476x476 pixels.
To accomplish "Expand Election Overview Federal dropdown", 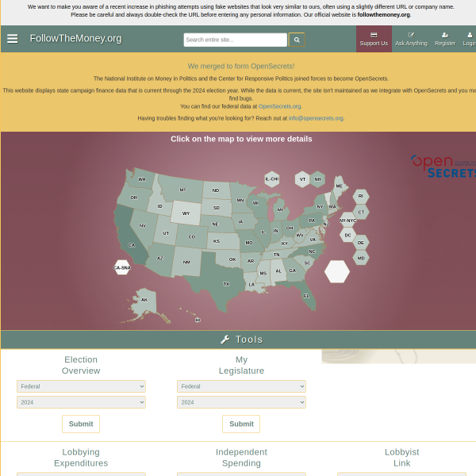I will point(81,386).
